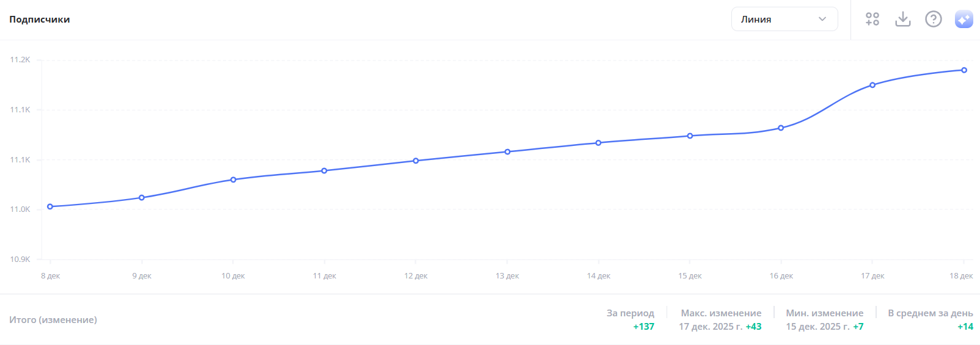
Task: Click the Макс. изменение +43 value
Action: pos(753,327)
